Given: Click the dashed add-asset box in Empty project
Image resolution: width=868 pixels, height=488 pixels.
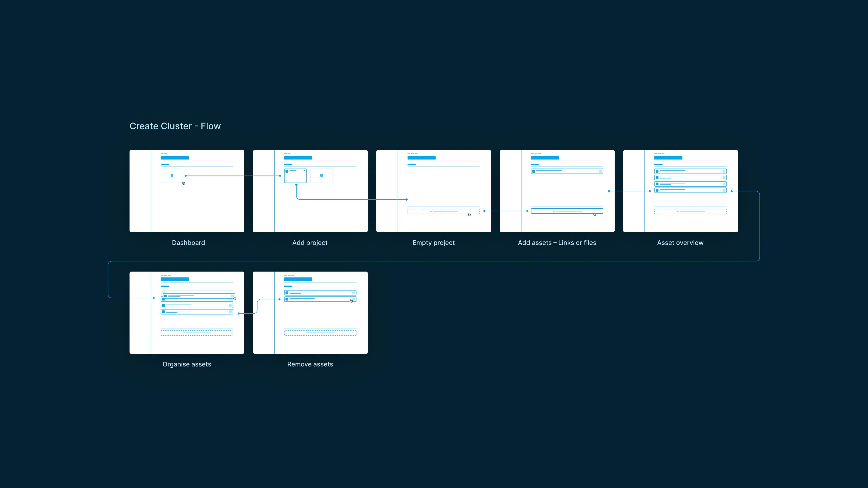Looking at the screenshot, I should 443,211.
